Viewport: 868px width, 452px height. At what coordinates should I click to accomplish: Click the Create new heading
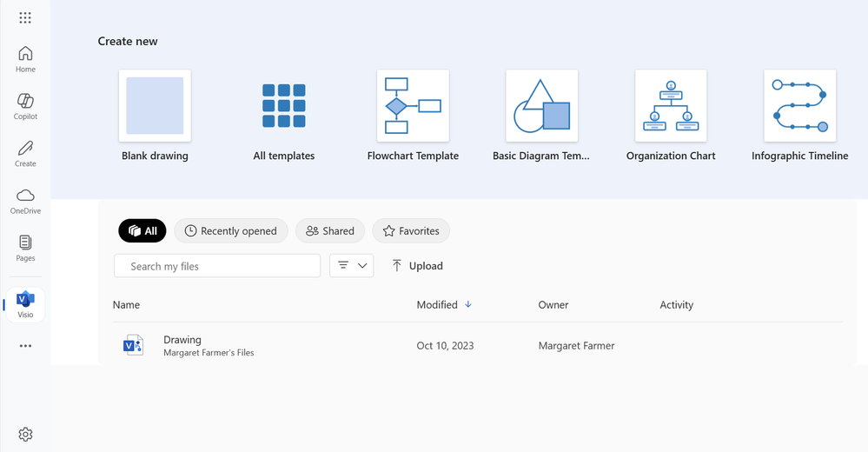click(x=128, y=42)
